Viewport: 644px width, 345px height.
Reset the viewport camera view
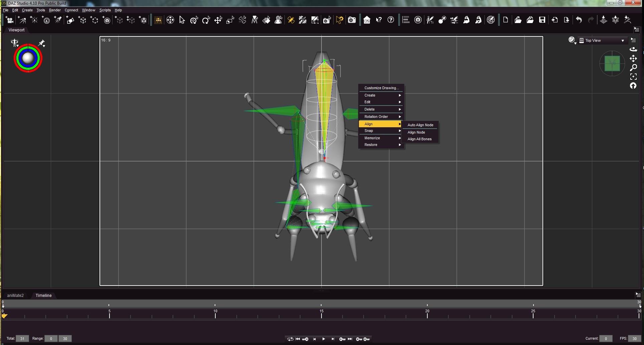(633, 86)
